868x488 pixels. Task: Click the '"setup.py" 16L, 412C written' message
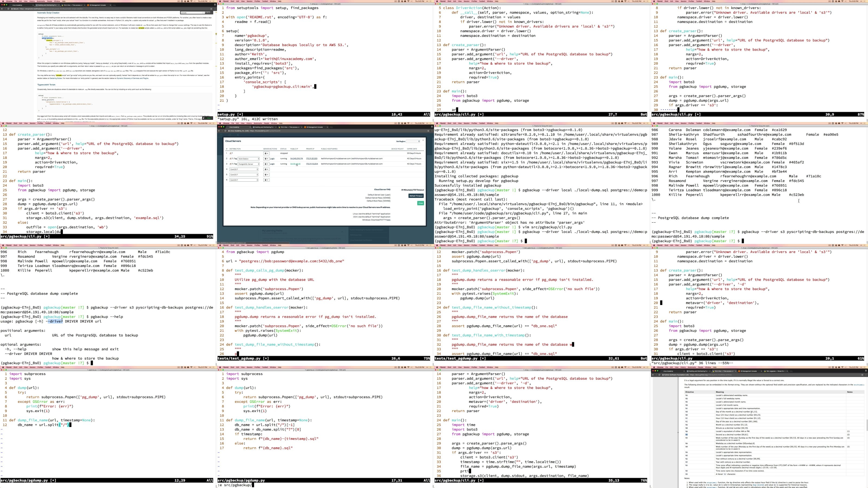tap(248, 119)
